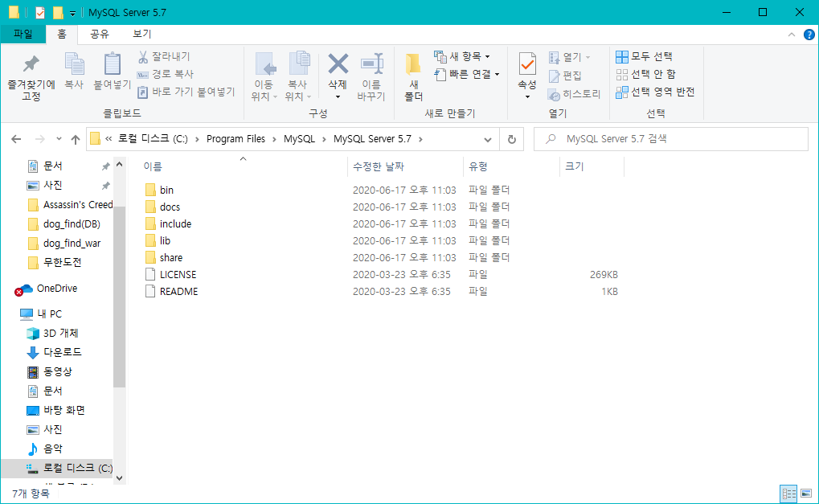Screen dimensions: 819x504
Task: Open Properties (속성) from the ribbon
Action: coord(527,77)
